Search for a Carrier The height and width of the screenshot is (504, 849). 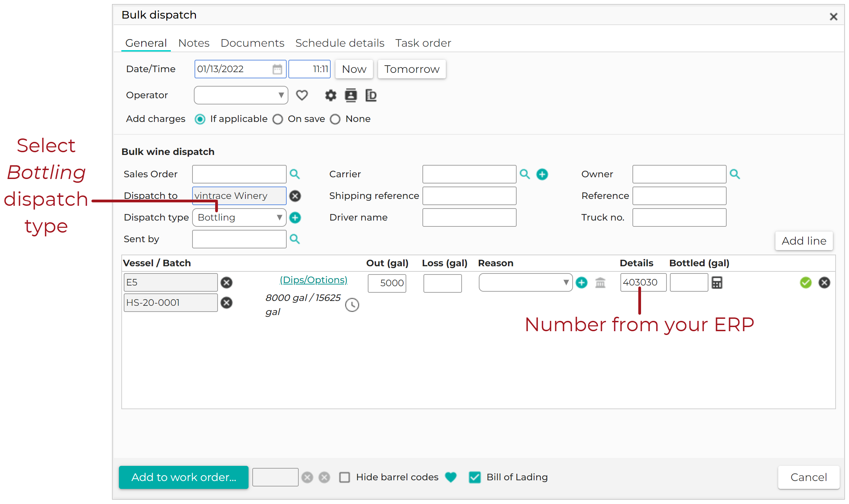tap(525, 174)
